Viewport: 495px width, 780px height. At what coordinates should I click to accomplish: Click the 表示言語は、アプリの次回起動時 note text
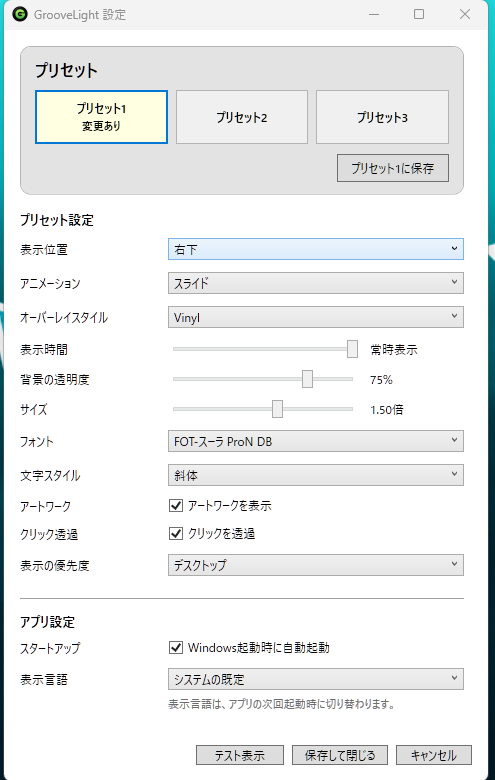click(x=282, y=704)
